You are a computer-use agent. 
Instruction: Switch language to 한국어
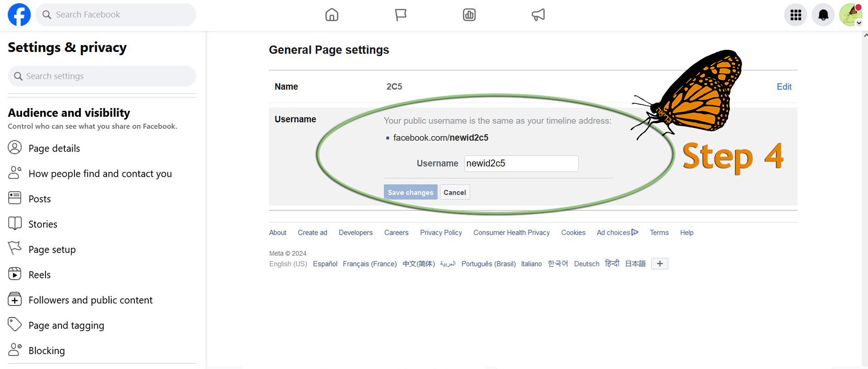click(x=558, y=264)
